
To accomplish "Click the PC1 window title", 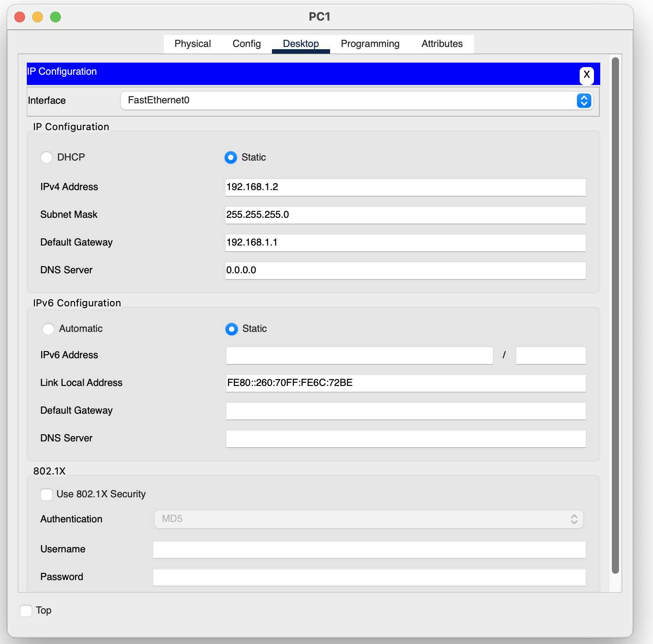I will pyautogui.click(x=320, y=17).
